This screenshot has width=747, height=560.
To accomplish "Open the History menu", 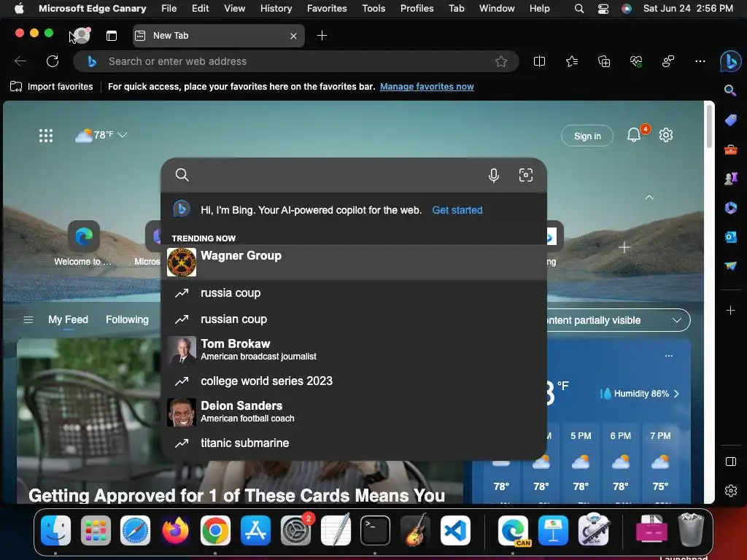I will pyautogui.click(x=276, y=8).
